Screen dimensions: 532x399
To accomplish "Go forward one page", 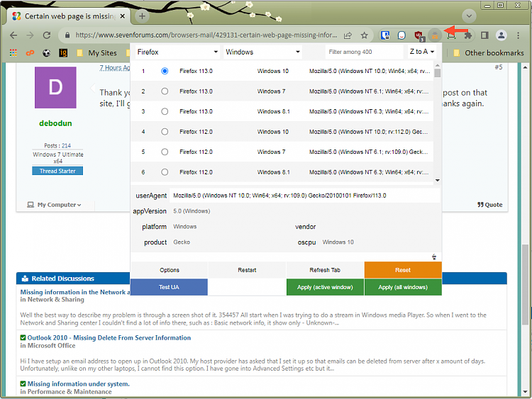I will pos(31,35).
